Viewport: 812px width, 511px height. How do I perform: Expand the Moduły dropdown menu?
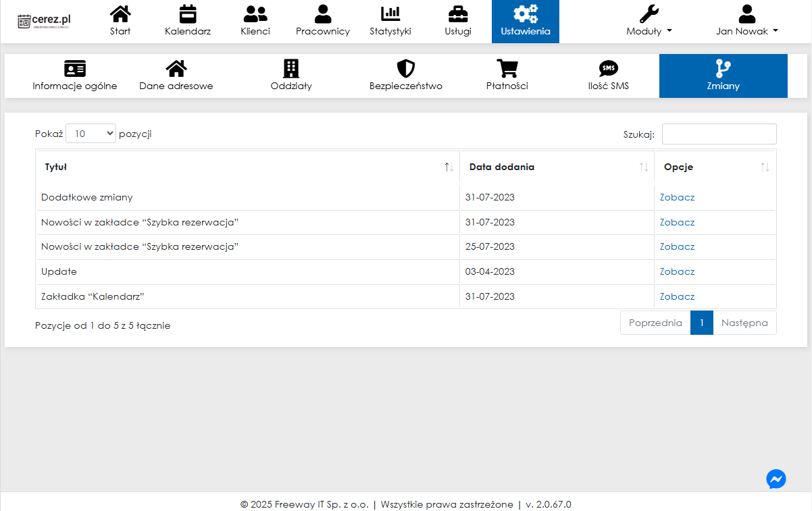tap(649, 31)
